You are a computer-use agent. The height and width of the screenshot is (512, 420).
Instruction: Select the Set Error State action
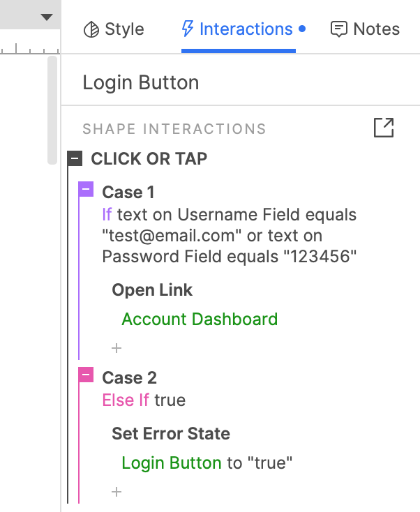[171, 434]
